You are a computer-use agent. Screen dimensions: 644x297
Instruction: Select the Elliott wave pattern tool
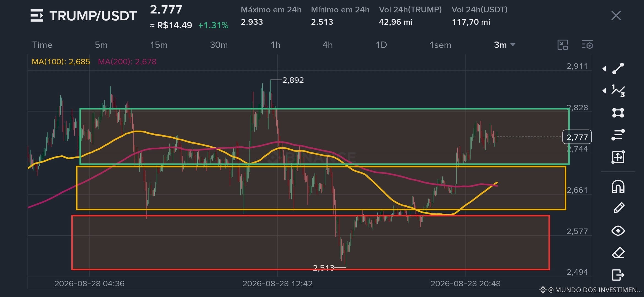[618, 91]
